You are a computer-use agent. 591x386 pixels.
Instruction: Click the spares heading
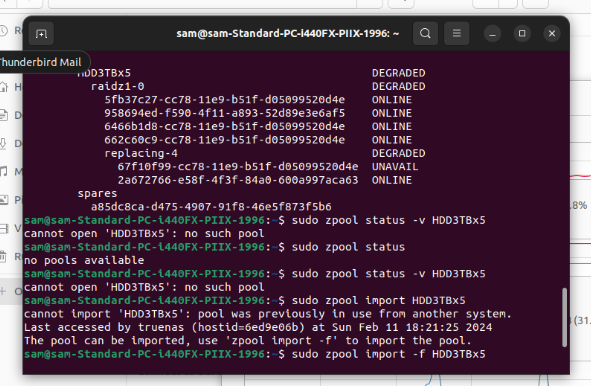(x=97, y=194)
